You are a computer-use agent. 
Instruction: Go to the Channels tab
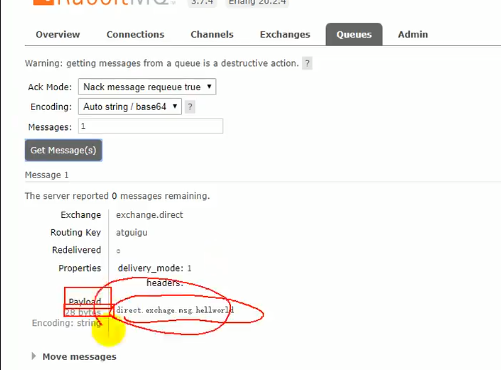click(212, 34)
